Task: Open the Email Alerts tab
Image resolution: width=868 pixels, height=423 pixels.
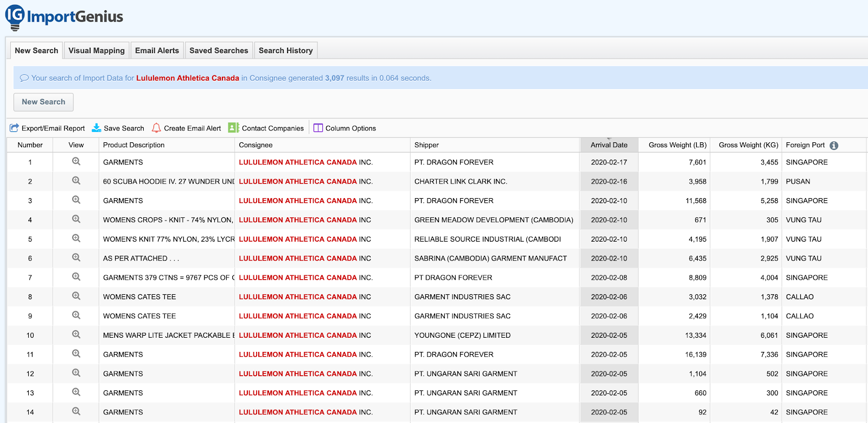Action: (x=157, y=50)
